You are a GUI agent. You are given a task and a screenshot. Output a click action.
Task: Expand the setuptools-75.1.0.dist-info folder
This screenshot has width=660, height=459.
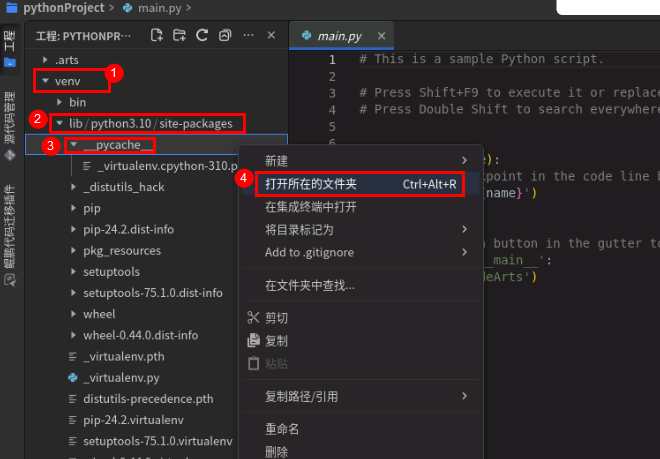coord(74,293)
